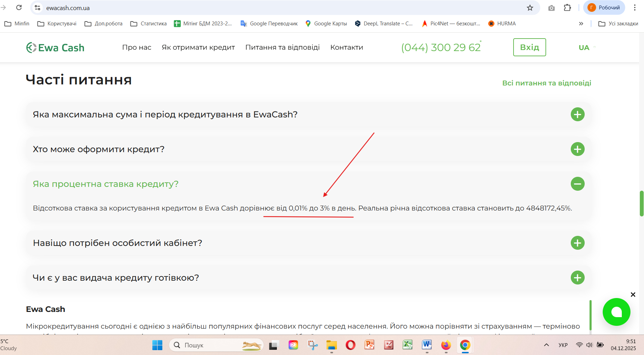Click the phone number (044) 300 29 62
Viewport: 644px width, 355px height.
[x=441, y=47]
